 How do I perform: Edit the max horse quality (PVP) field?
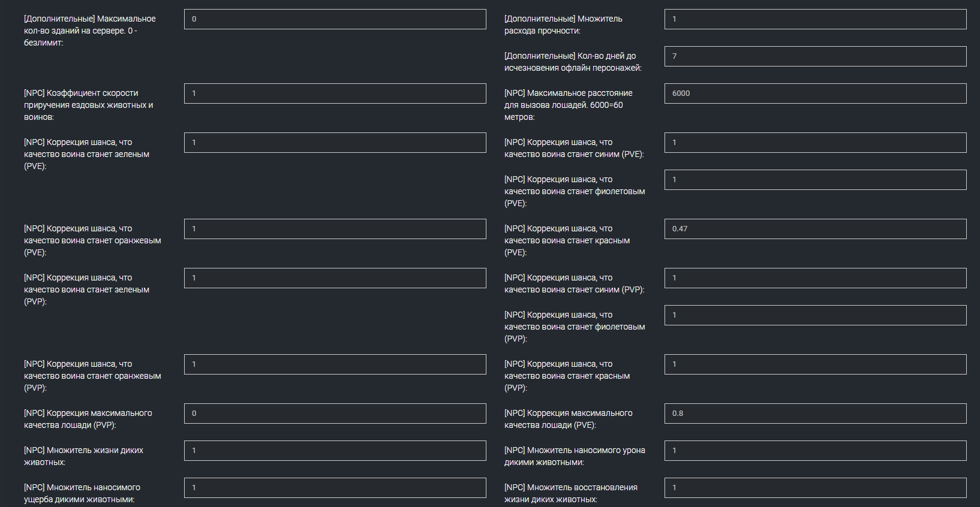coord(335,414)
